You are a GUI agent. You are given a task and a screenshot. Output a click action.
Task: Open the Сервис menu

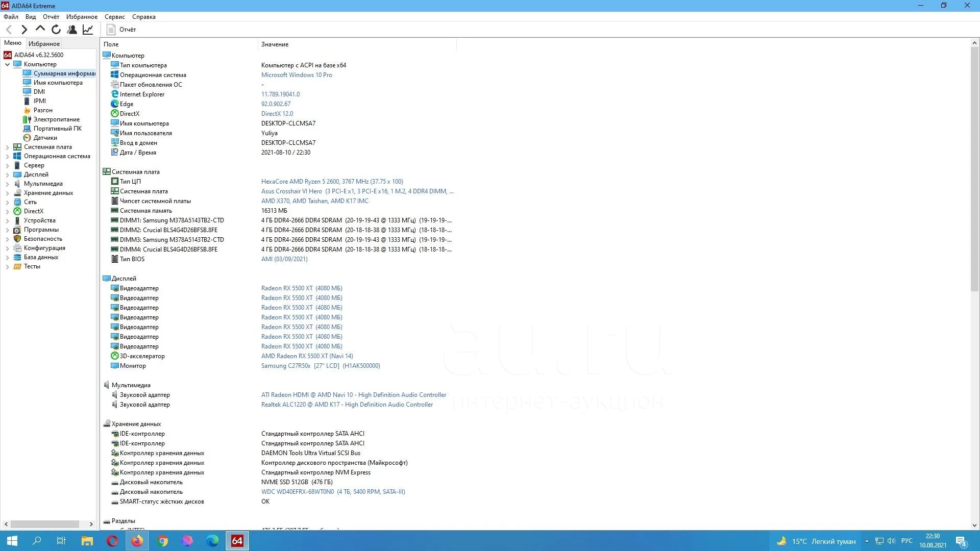click(115, 17)
